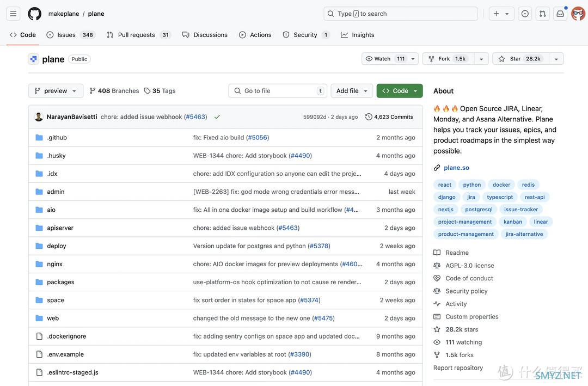Expand the create new plus dropdown
Image resolution: width=588 pixels, height=386 pixels.
click(501, 14)
